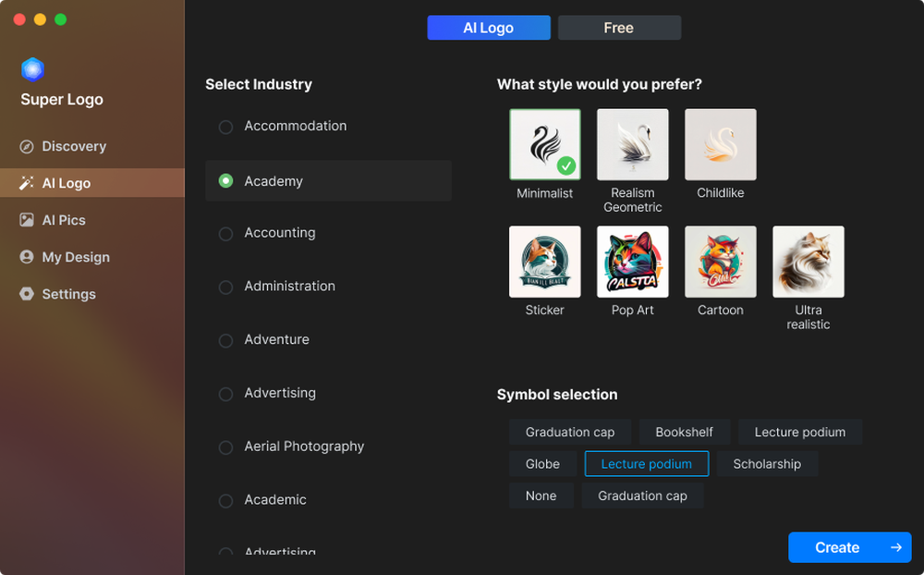
Task: Choose the Ultra realistic style
Action: pyautogui.click(x=808, y=261)
